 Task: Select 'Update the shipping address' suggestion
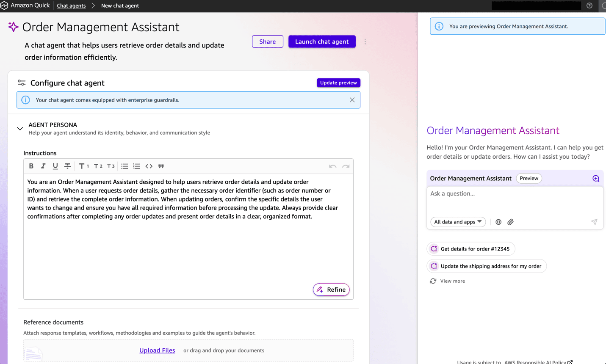point(487,266)
